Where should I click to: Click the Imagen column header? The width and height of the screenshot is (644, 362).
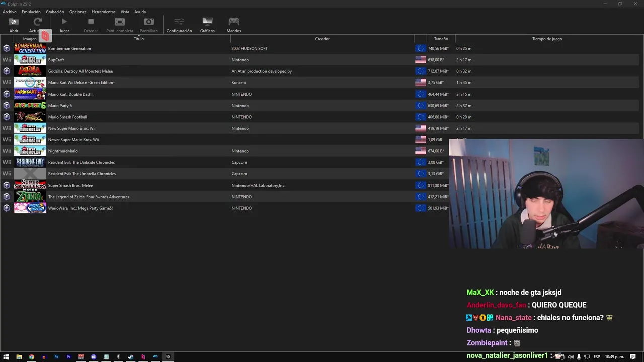30,39
